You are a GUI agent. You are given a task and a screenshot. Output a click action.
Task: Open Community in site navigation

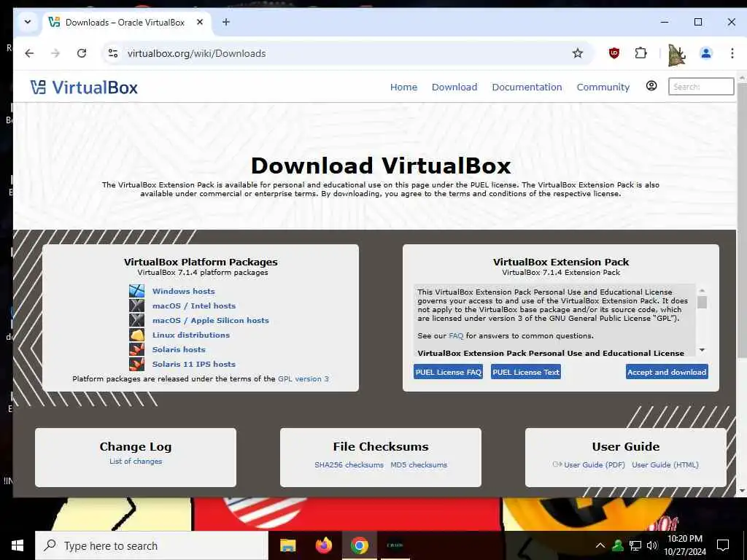603,87
